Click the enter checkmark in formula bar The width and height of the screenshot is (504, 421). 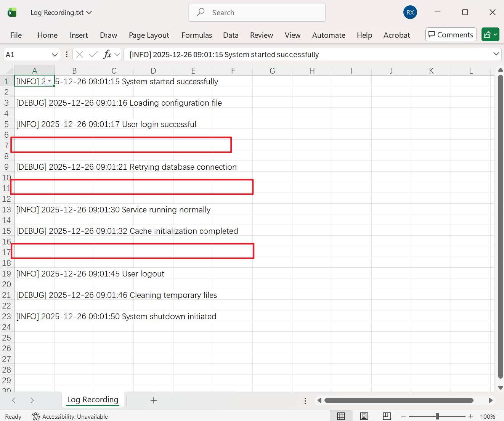[93, 55]
